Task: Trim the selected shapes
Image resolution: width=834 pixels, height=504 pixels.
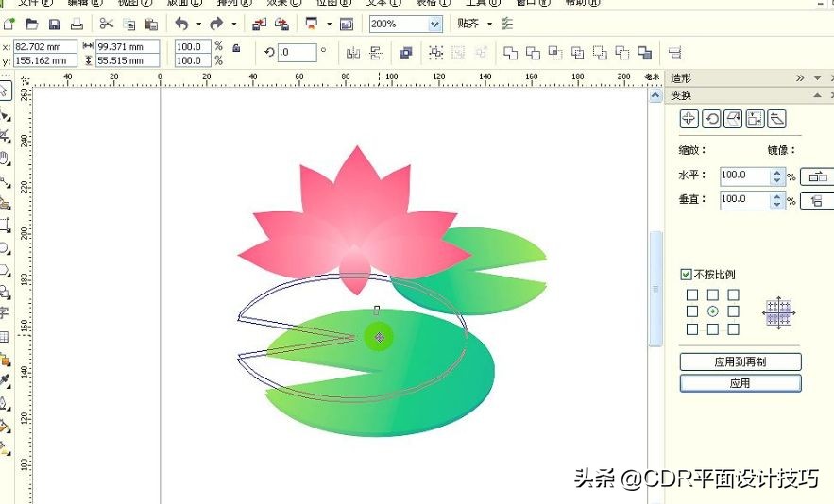Action: click(x=533, y=53)
